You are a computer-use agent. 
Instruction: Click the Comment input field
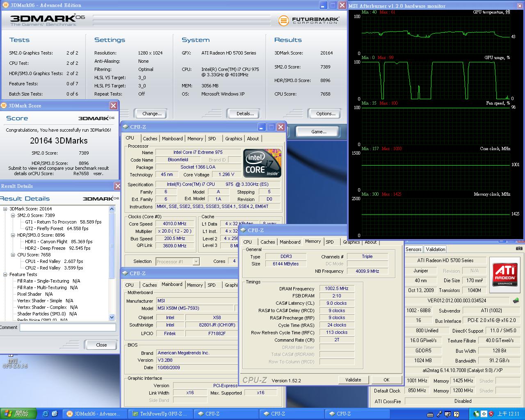point(68,327)
